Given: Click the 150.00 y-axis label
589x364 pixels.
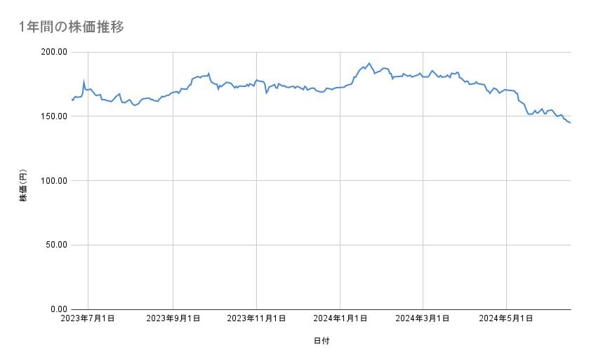Looking at the screenshot, I should (54, 116).
